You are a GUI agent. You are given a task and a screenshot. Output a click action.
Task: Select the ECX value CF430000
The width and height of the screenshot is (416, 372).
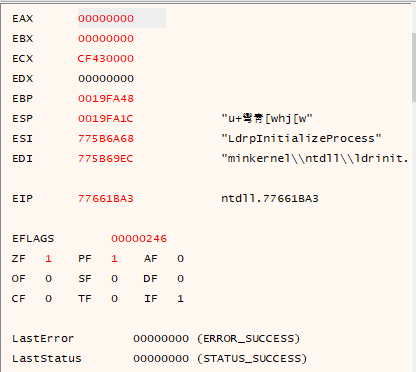click(106, 58)
